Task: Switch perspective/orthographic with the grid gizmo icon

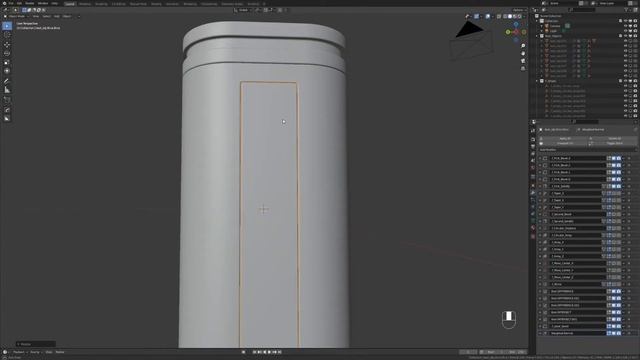Action: pos(523,69)
